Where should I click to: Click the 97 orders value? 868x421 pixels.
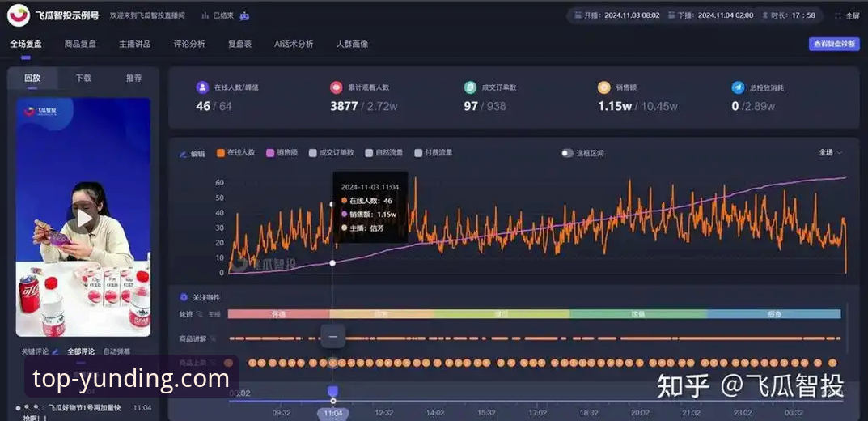point(471,106)
